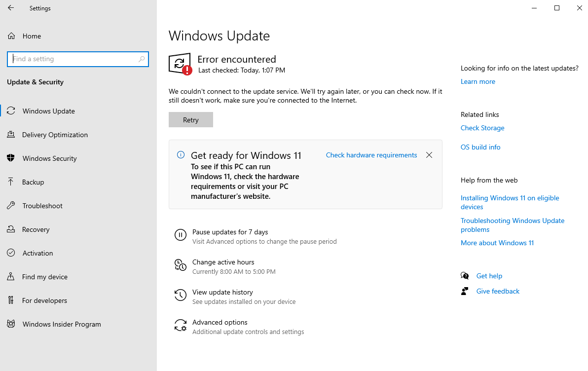Click Currently 8:00 AM to 5:00 PM text

pyautogui.click(x=234, y=272)
